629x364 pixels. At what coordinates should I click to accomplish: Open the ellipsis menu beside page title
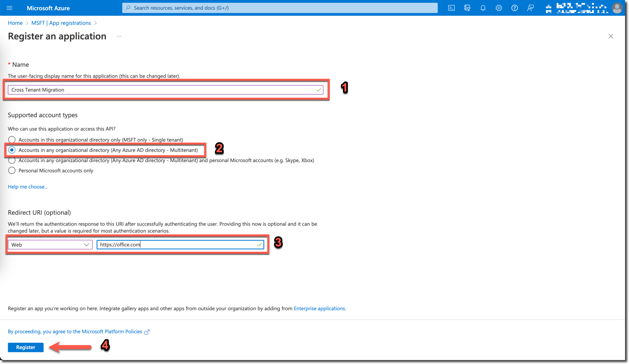[119, 36]
